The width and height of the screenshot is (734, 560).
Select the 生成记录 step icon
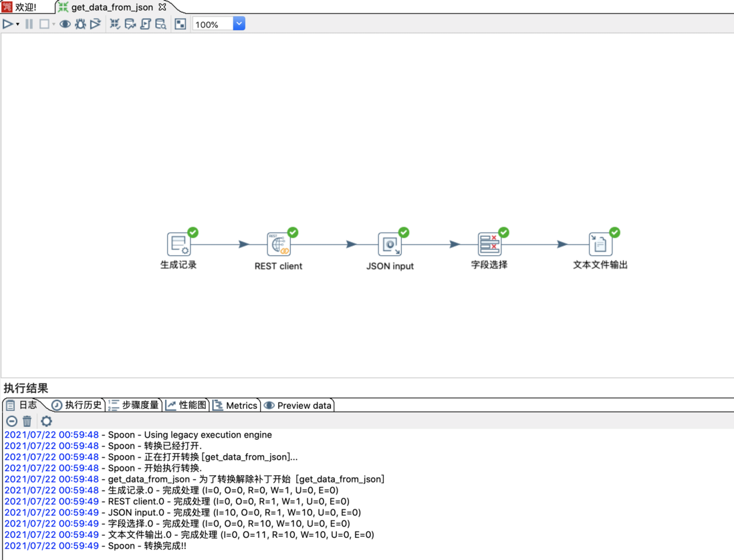178,244
